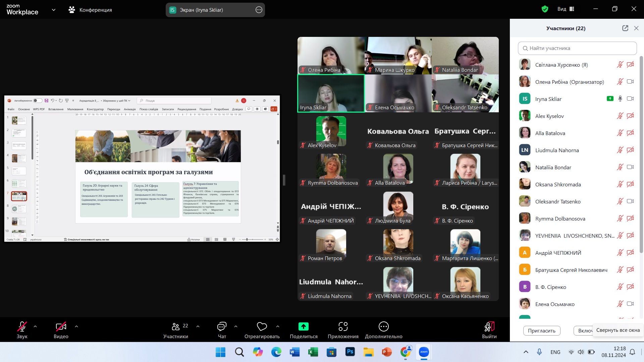Toggle camera icon for Світлана Хурсенко row

point(631,65)
